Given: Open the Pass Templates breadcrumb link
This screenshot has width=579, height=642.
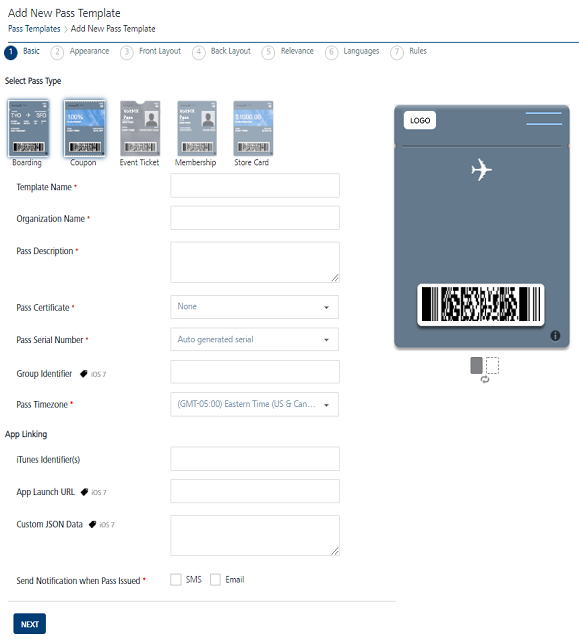Looking at the screenshot, I should coord(34,29).
